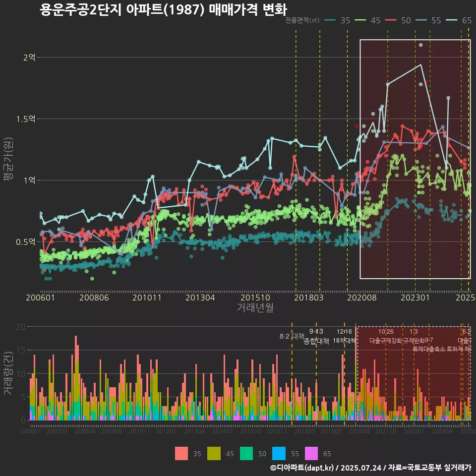
Task: Click the 200806 price chart tick label
Action: (x=94, y=297)
